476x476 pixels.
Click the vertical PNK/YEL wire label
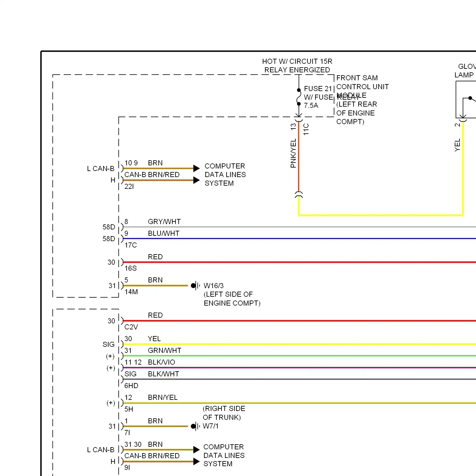pos(293,153)
